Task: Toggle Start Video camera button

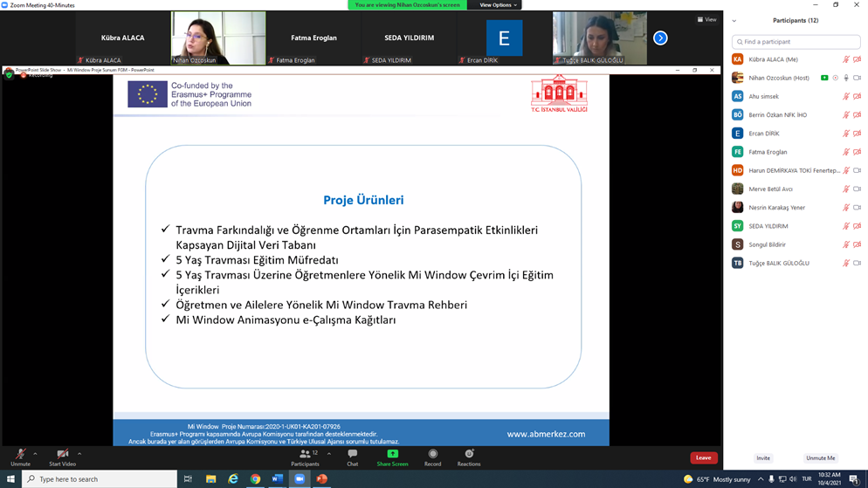Action: point(62,457)
